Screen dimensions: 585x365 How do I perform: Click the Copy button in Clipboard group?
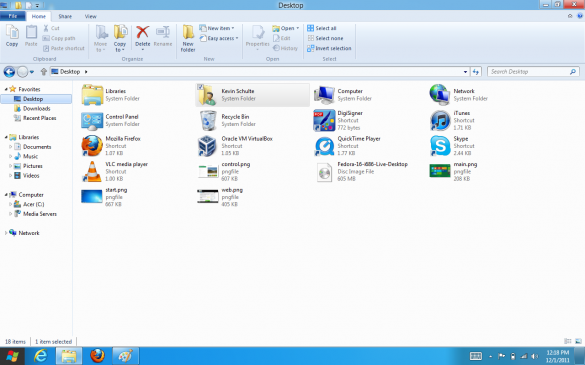[x=12, y=36]
